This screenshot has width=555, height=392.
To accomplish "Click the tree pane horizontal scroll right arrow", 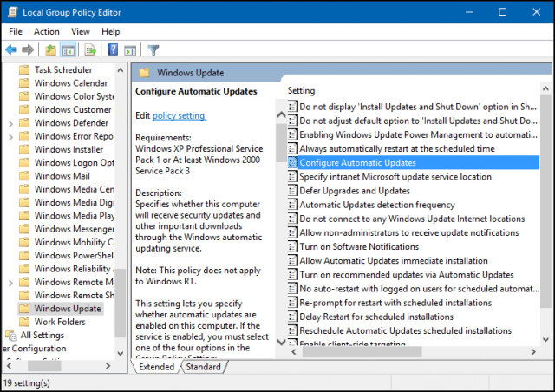I will pyautogui.click(x=108, y=366).
